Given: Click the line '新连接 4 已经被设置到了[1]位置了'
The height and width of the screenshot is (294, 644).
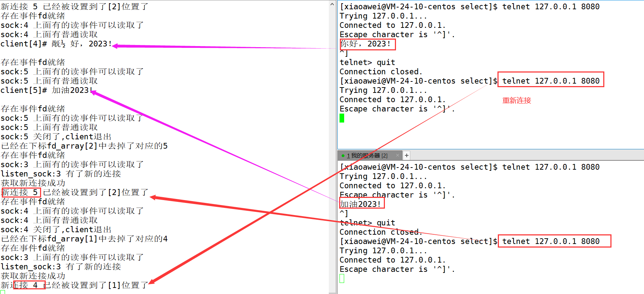Looking at the screenshot, I should tap(74, 285).
